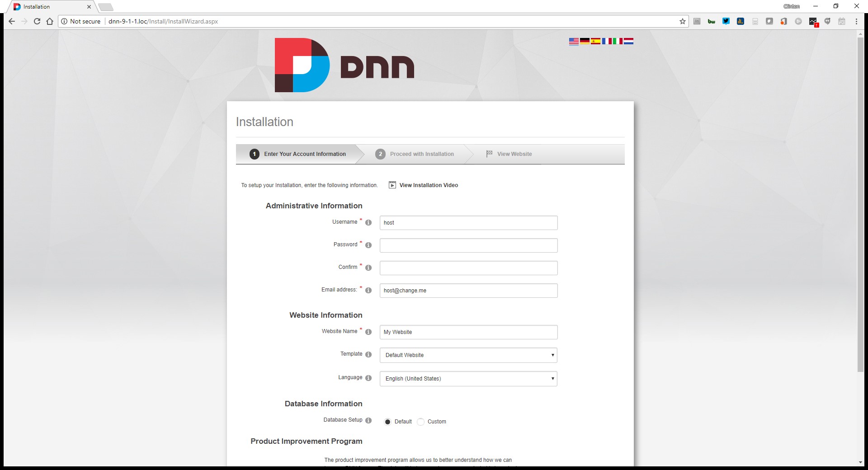868x470 pixels.
Task: Show help info for Website Name
Action: pyautogui.click(x=368, y=332)
